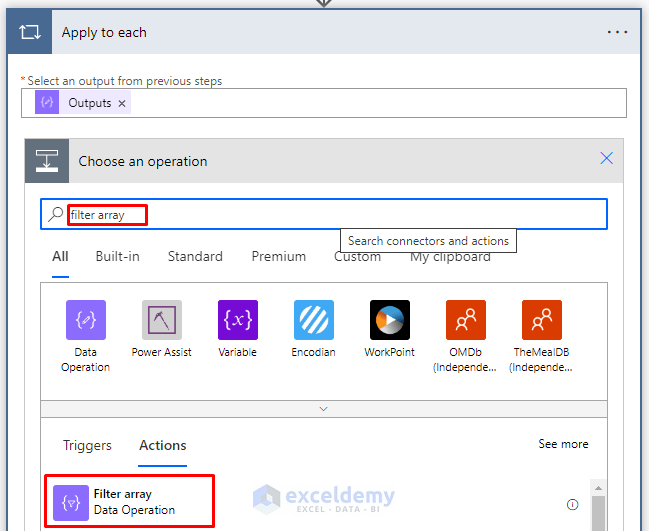Select the Encodian connector
Viewport: 649px width, 531px height.
[x=314, y=329]
